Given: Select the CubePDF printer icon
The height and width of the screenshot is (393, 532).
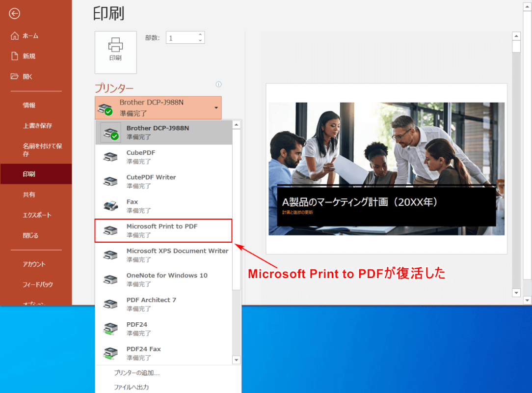Looking at the screenshot, I should pyautogui.click(x=110, y=156).
